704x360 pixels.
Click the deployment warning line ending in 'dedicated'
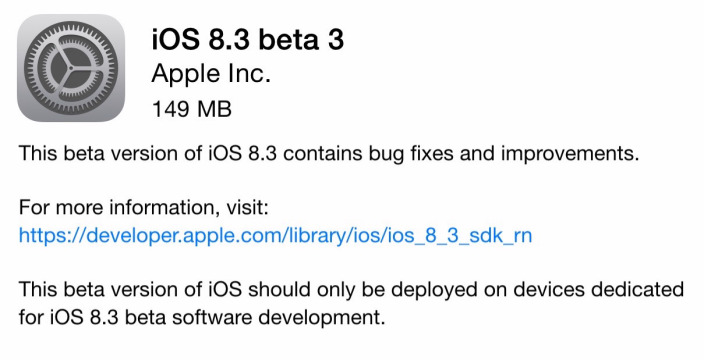[351, 290]
